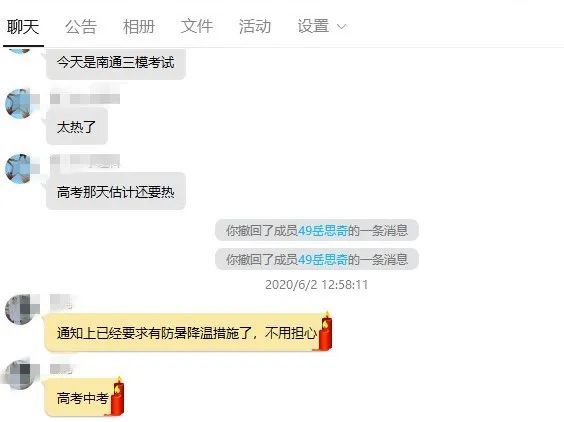The height and width of the screenshot is (422, 564).
Task: Open the 文件 tab
Action: (x=197, y=27)
